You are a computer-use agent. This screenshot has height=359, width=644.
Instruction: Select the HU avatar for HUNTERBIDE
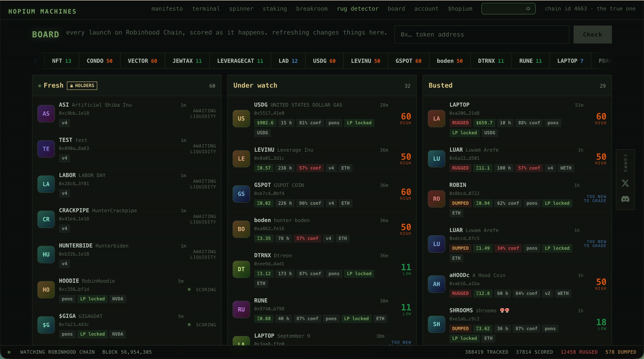pos(46,254)
